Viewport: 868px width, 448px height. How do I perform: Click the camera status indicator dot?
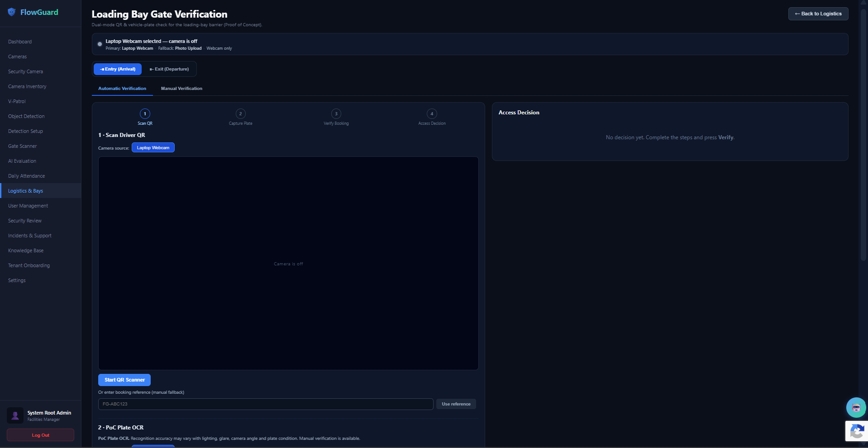pyautogui.click(x=100, y=44)
